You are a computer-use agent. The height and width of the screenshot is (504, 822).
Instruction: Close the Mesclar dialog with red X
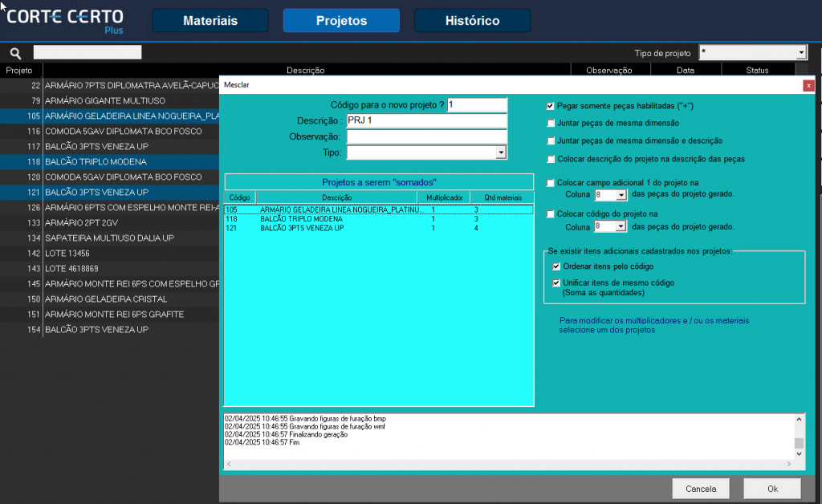click(x=808, y=85)
